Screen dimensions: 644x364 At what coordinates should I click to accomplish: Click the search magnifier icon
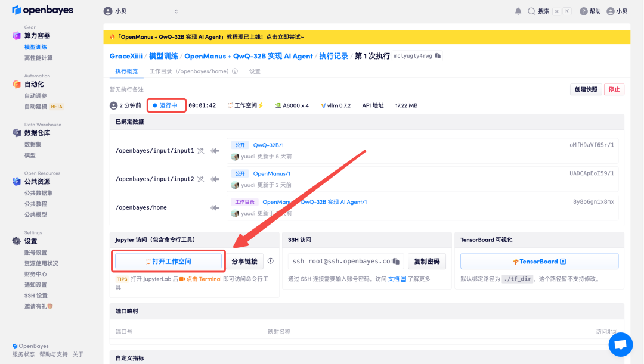point(531,11)
